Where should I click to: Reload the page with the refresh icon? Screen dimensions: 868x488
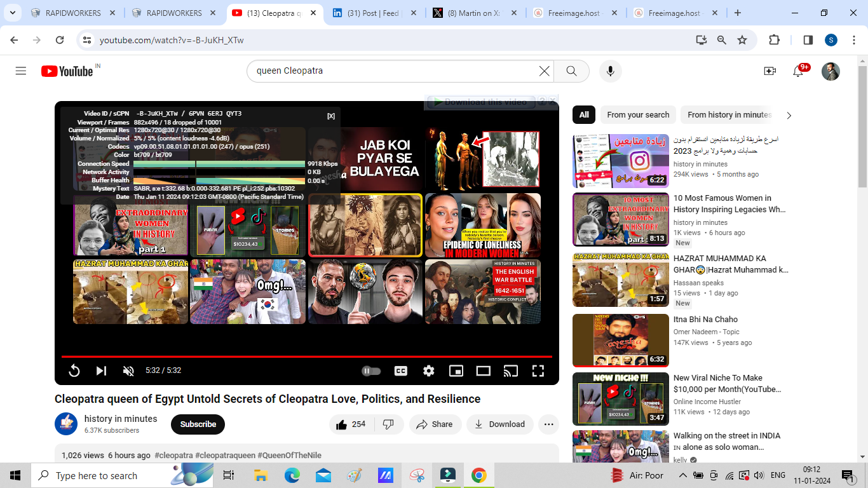point(60,40)
